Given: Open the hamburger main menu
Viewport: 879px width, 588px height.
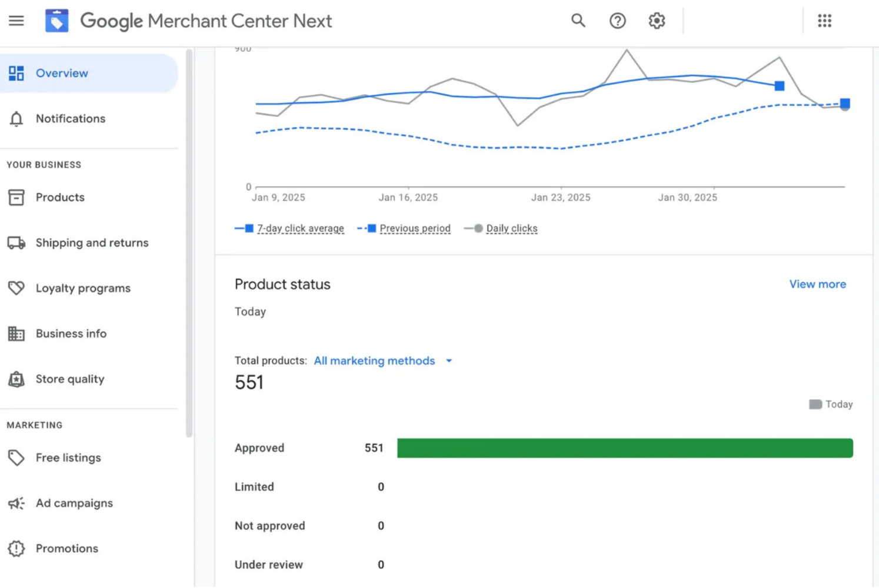Looking at the screenshot, I should [16, 21].
